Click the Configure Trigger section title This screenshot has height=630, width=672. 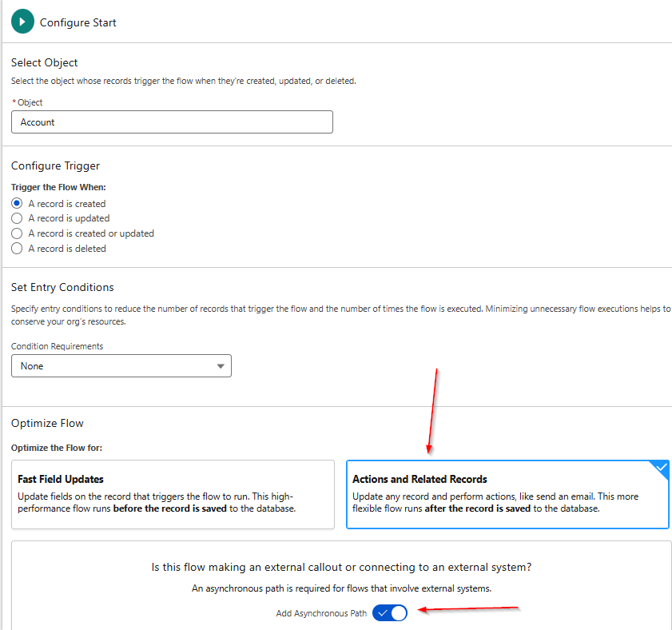coord(55,165)
